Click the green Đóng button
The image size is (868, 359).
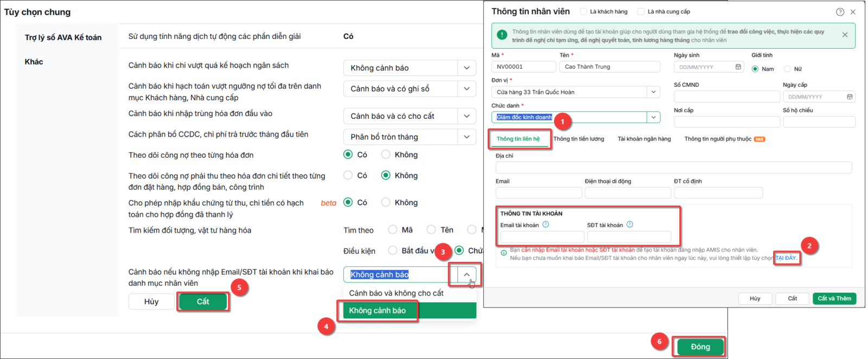click(x=700, y=347)
